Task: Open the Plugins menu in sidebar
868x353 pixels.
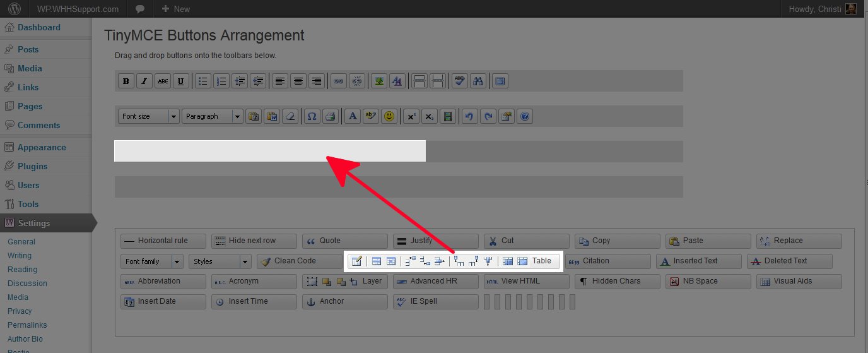Action: coord(32,166)
